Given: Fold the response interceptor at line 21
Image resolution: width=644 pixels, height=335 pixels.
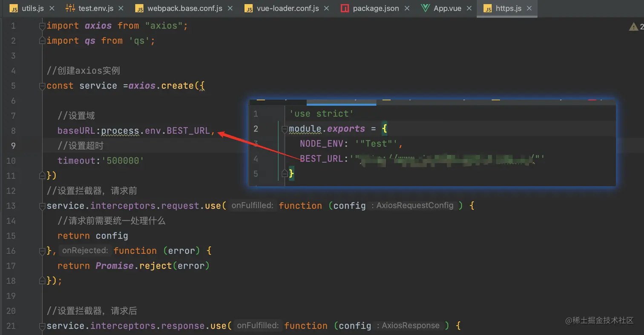Looking at the screenshot, I should (42, 326).
